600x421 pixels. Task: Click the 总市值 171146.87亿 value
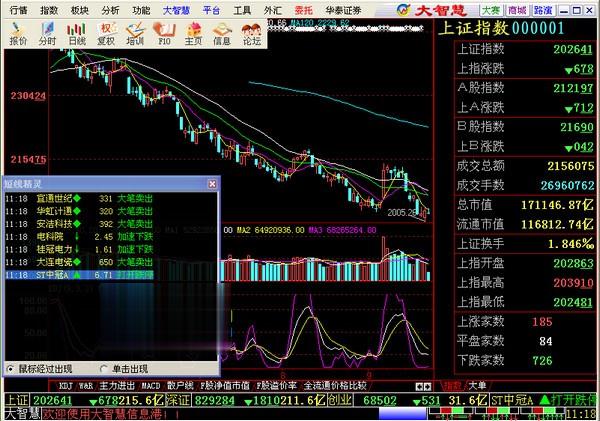557,205
